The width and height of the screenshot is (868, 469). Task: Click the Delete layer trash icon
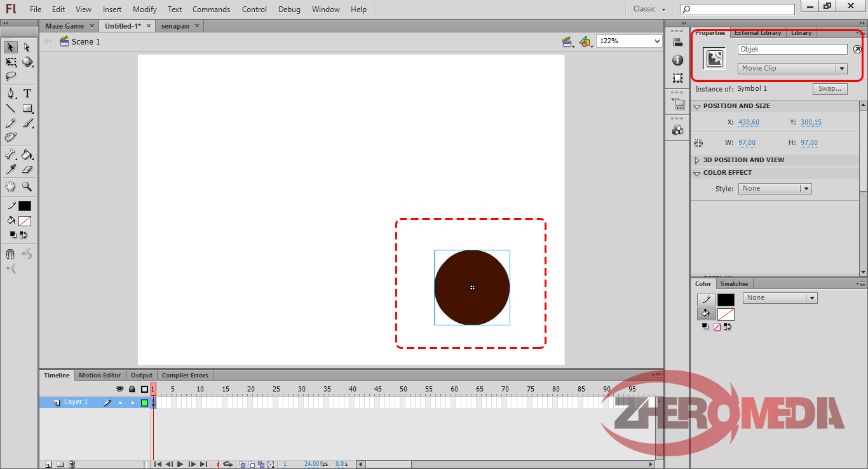pyautogui.click(x=72, y=465)
